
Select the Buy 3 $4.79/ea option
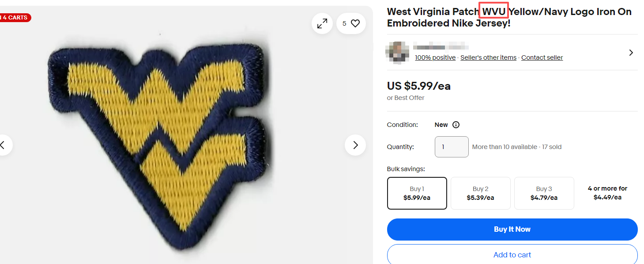[x=544, y=193]
